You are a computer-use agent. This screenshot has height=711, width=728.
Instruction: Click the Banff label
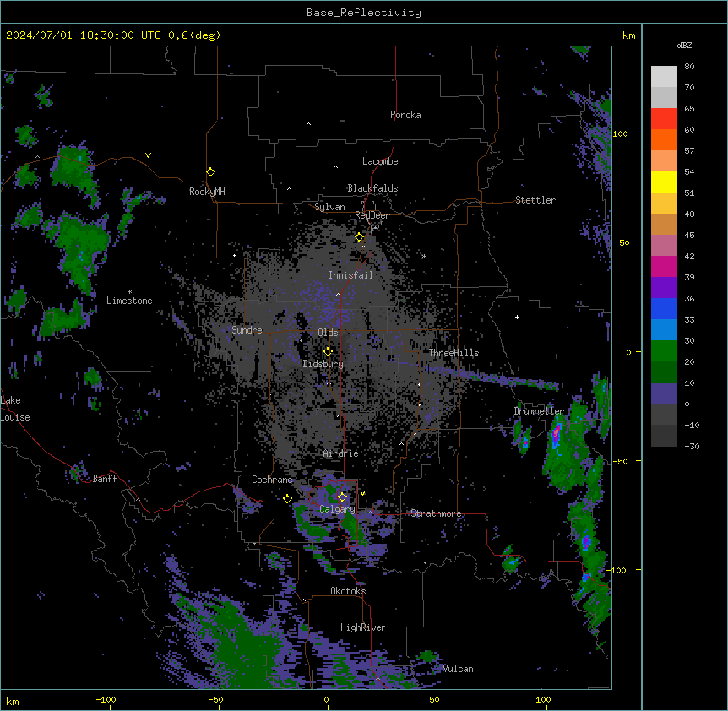point(105,479)
